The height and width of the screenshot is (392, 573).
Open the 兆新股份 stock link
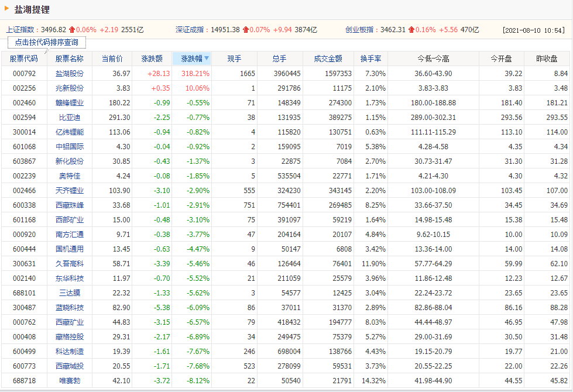tap(70, 88)
